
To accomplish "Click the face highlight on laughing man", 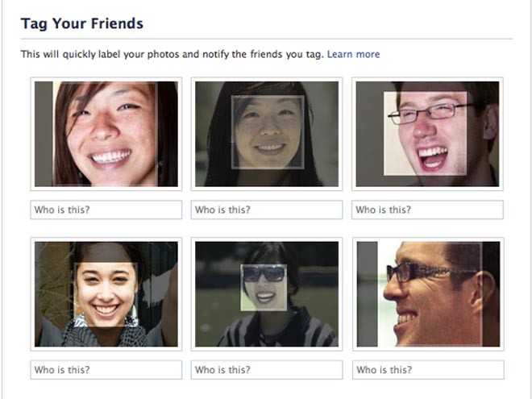I will (x=425, y=133).
